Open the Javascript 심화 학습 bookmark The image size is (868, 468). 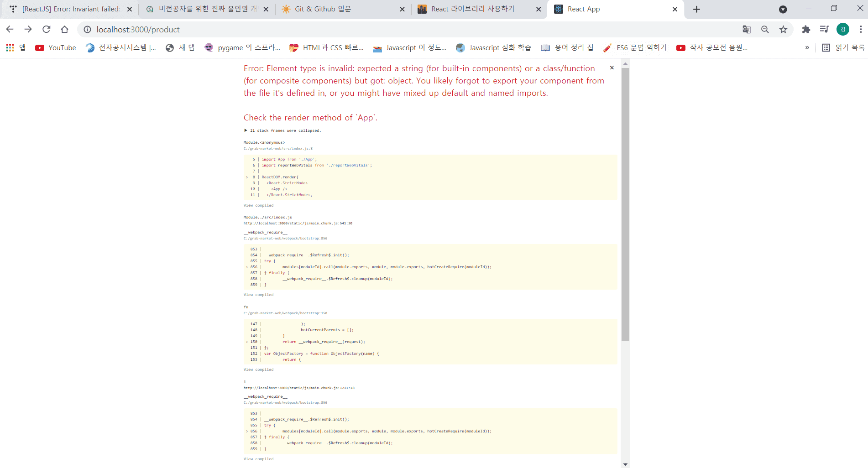click(494, 47)
